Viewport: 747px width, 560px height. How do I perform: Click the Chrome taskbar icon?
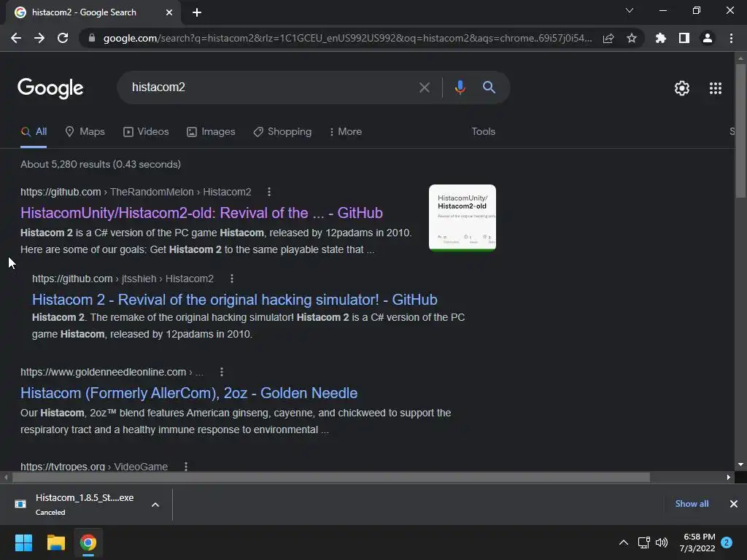tap(88, 542)
